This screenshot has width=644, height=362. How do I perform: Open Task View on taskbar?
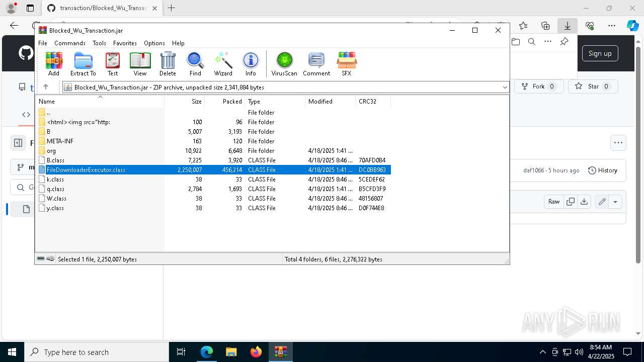(181, 352)
